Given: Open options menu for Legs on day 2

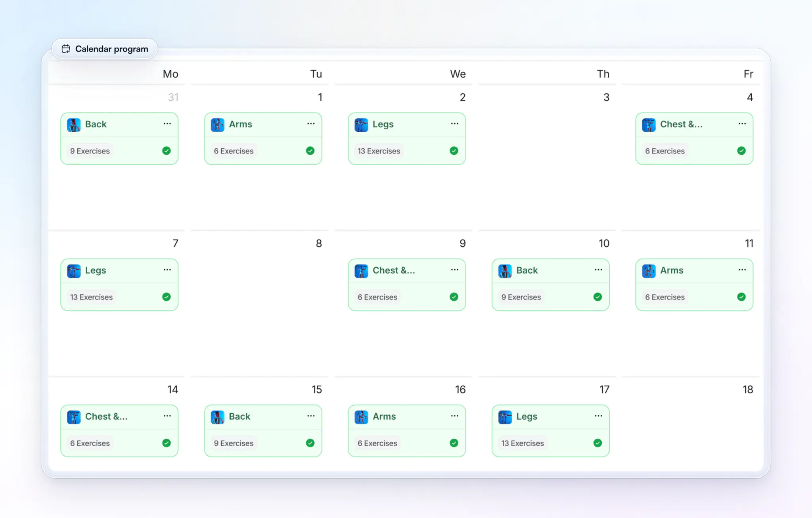Looking at the screenshot, I should (455, 124).
